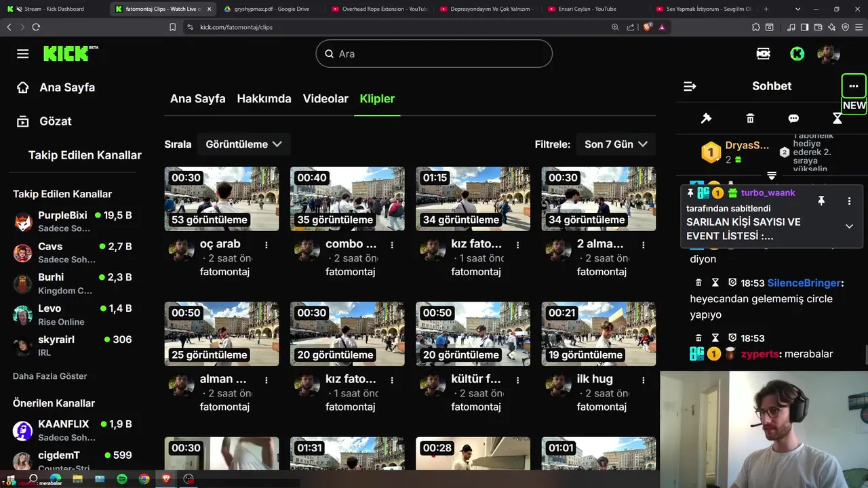
Task: Open Brave Leo AI sparkle icon
Action: coord(832,27)
